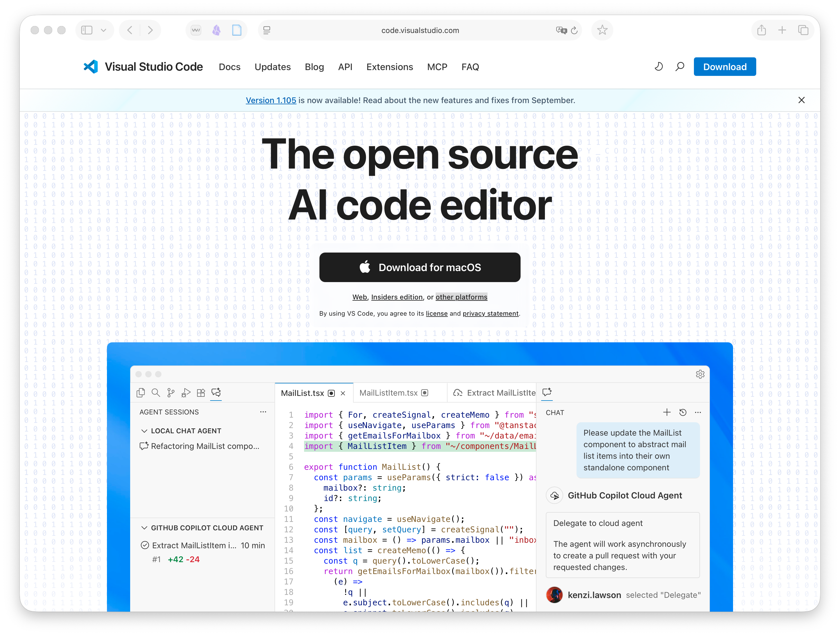This screenshot has height=636, width=840.
Task: Collapse the Local Chat Agent section
Action: 144,431
